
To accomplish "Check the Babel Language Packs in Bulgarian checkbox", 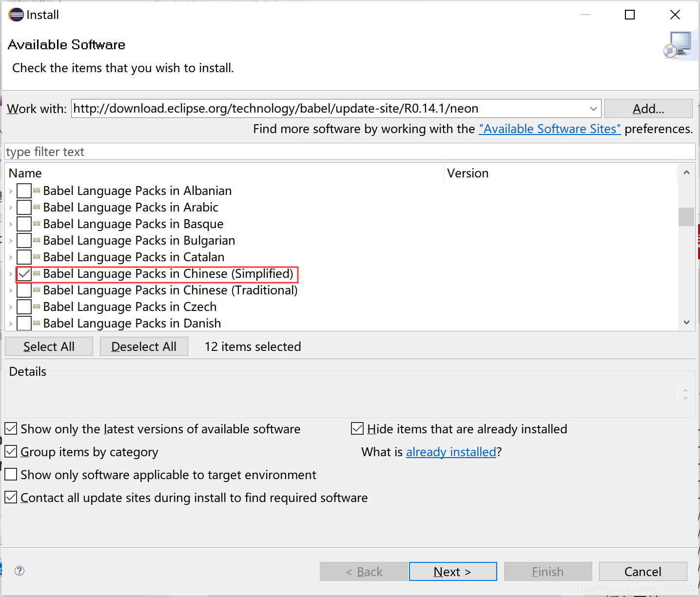I will [x=24, y=240].
